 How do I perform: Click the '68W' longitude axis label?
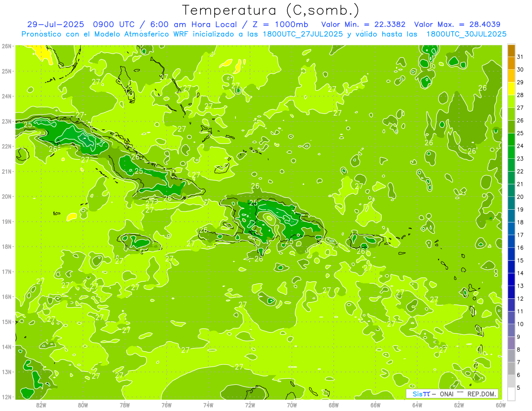pos(334,405)
